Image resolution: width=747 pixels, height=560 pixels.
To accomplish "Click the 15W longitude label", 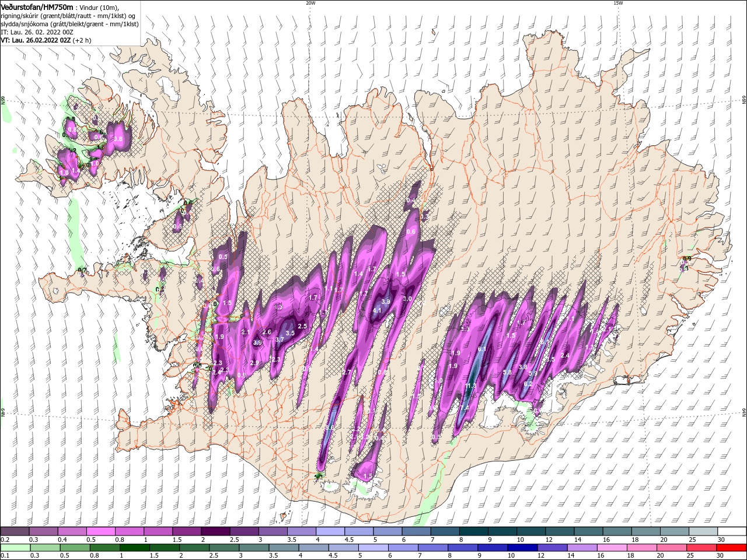I will [x=618, y=3].
